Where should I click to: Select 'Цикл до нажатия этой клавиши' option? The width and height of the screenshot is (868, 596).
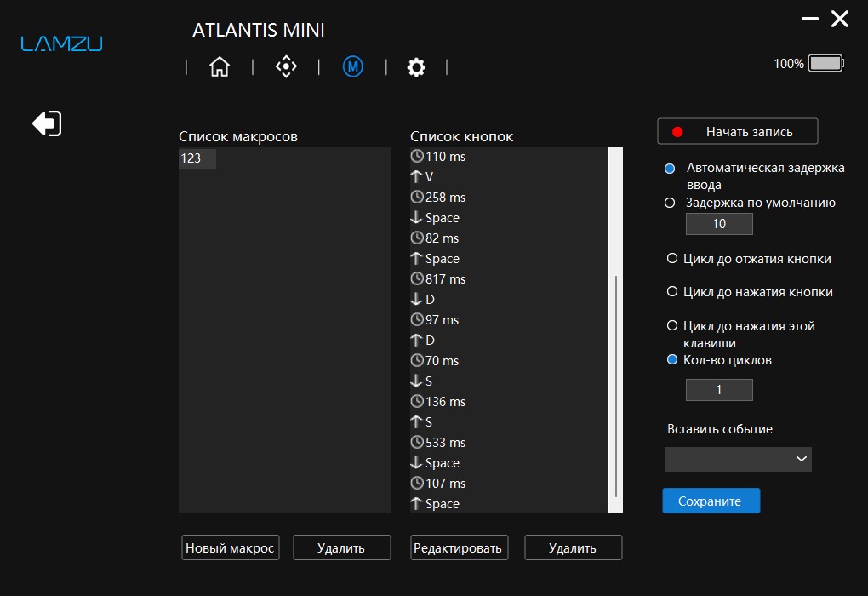672,326
